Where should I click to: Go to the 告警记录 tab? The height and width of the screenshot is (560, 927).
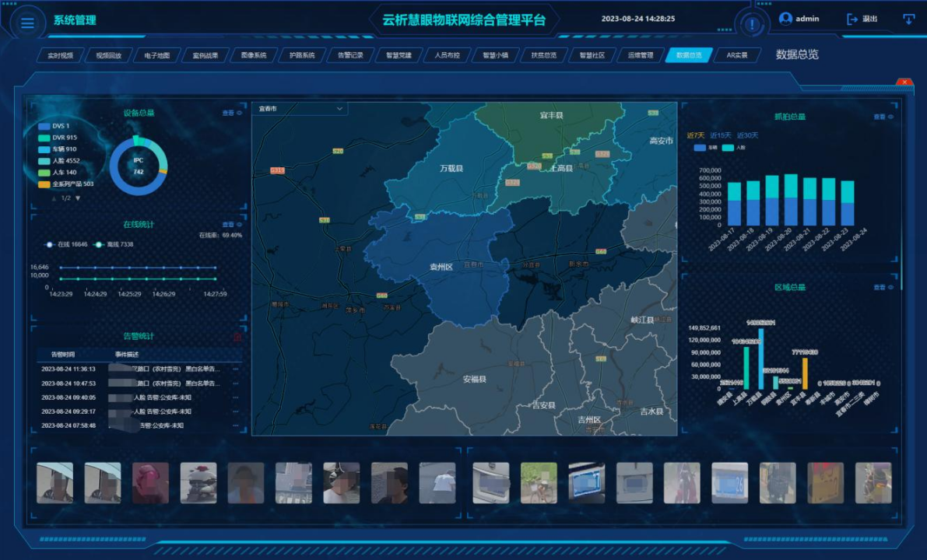350,55
